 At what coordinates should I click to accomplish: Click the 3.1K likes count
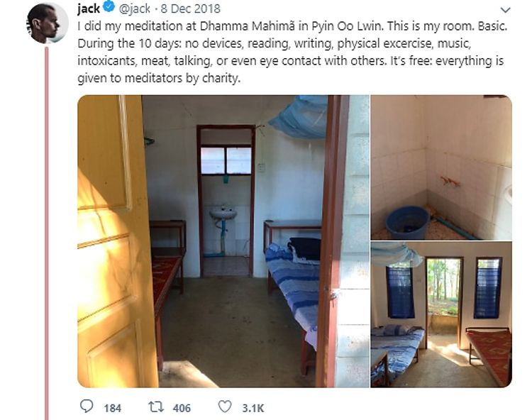[253, 408]
